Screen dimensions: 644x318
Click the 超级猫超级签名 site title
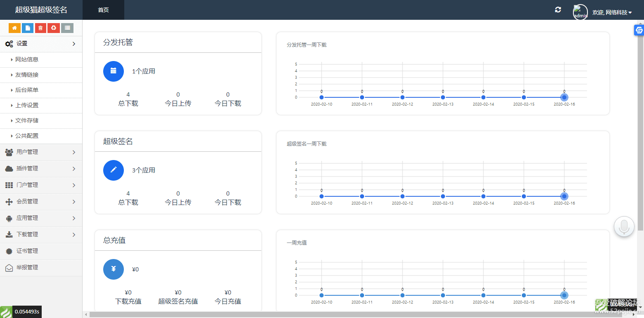41,10
